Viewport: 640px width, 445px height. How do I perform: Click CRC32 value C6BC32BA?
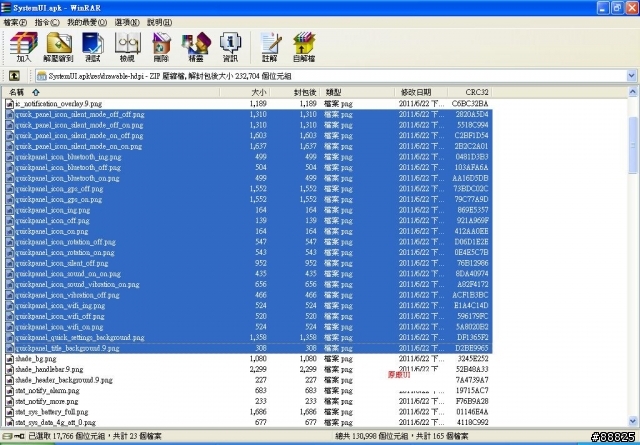(x=470, y=104)
